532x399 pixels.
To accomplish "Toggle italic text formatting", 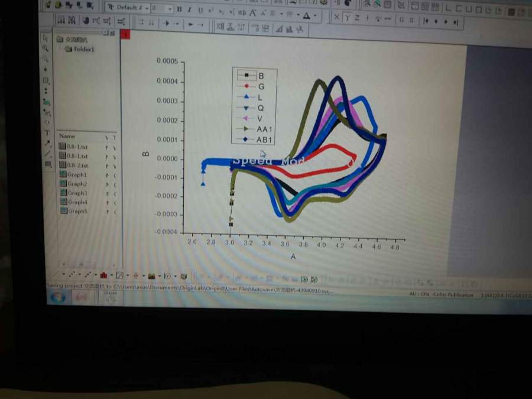I will point(190,10).
